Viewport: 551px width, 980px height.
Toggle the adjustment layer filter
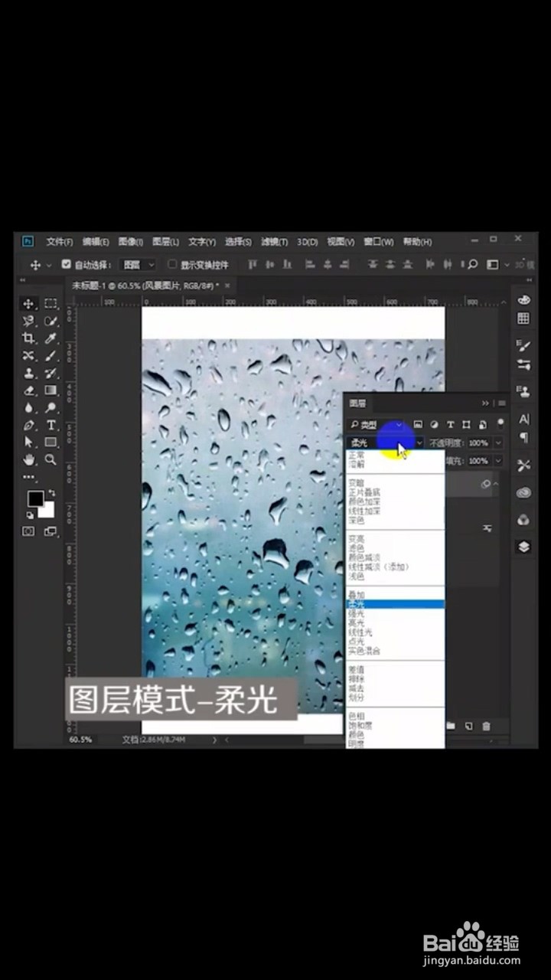click(434, 424)
